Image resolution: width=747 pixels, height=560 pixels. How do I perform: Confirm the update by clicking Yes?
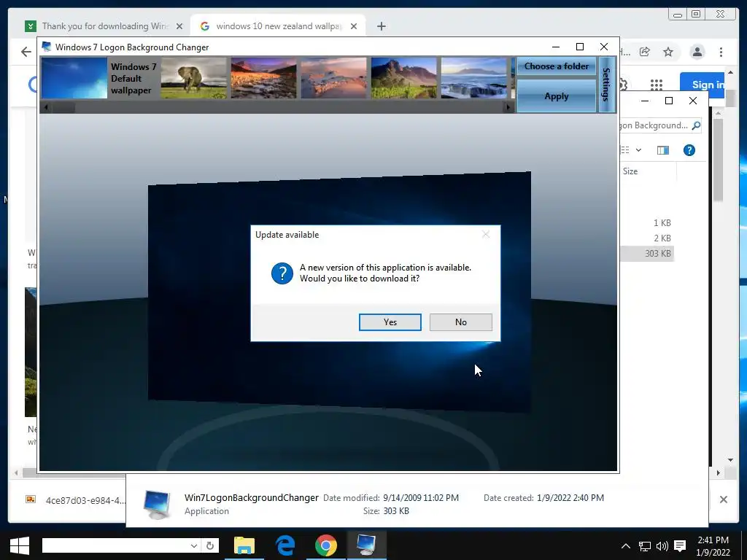point(390,322)
